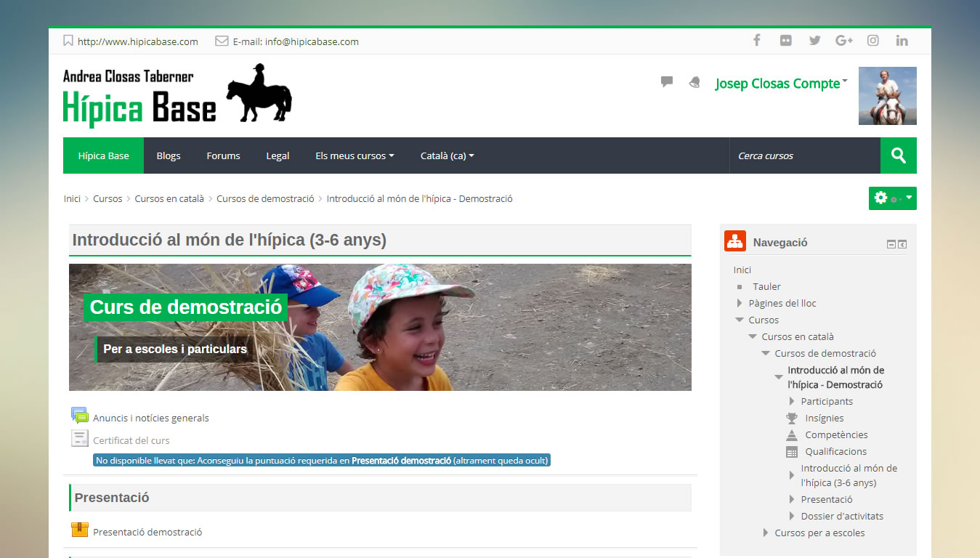This screenshot has height=558, width=980.
Task: Dock the Navegació block to the side
Action: coord(902,244)
